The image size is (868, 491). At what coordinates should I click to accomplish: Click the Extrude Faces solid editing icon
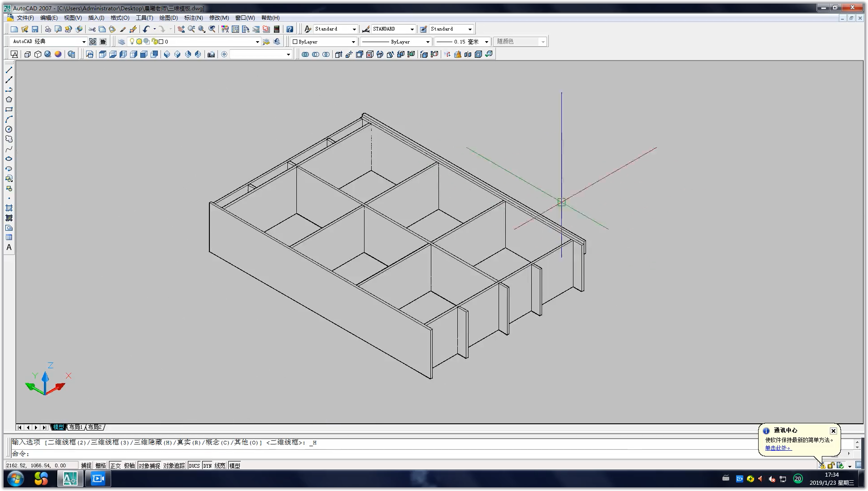pos(339,54)
